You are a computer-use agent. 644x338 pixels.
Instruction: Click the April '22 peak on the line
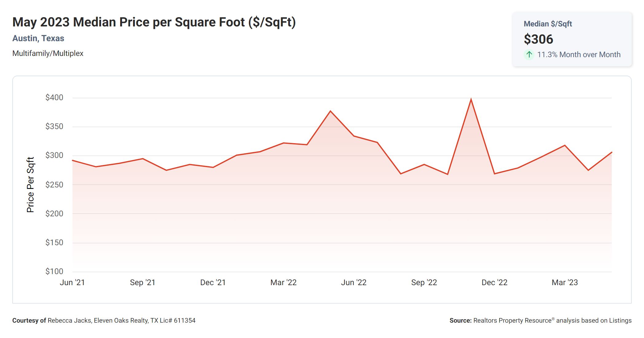(330, 111)
